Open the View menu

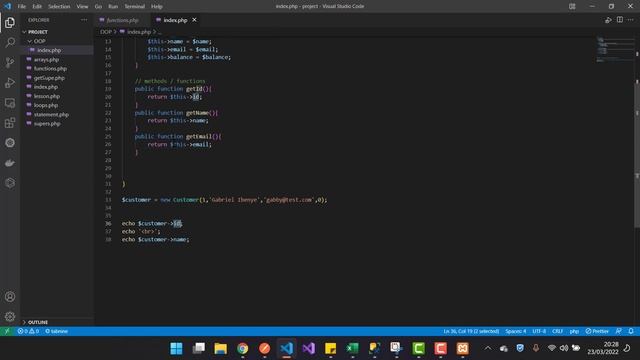point(82,7)
